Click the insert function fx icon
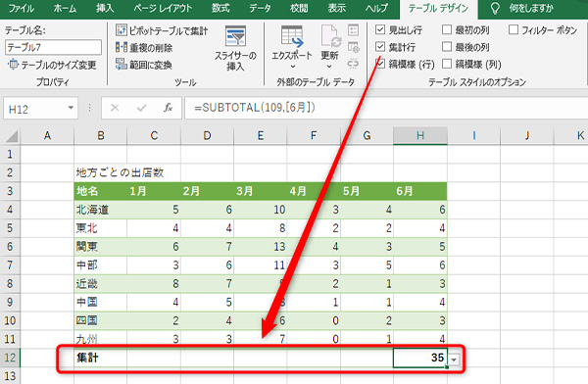Screen dimensions: 588x384 [x=168, y=109]
